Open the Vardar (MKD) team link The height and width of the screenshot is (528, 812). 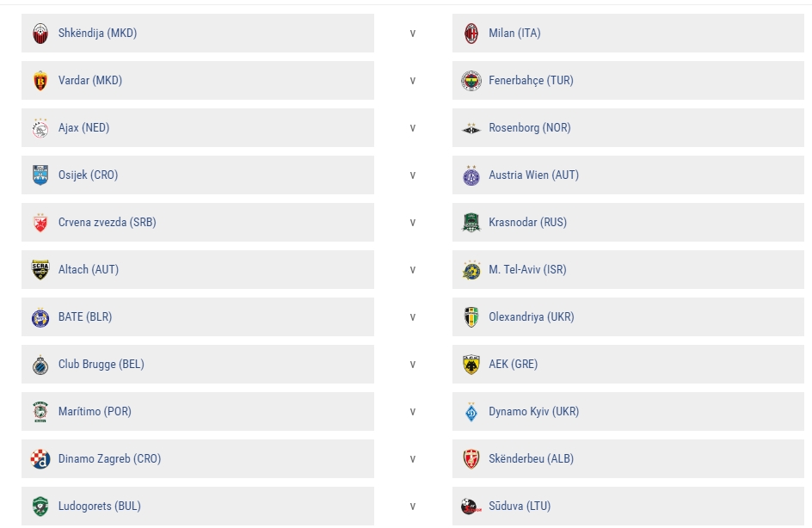tap(90, 81)
